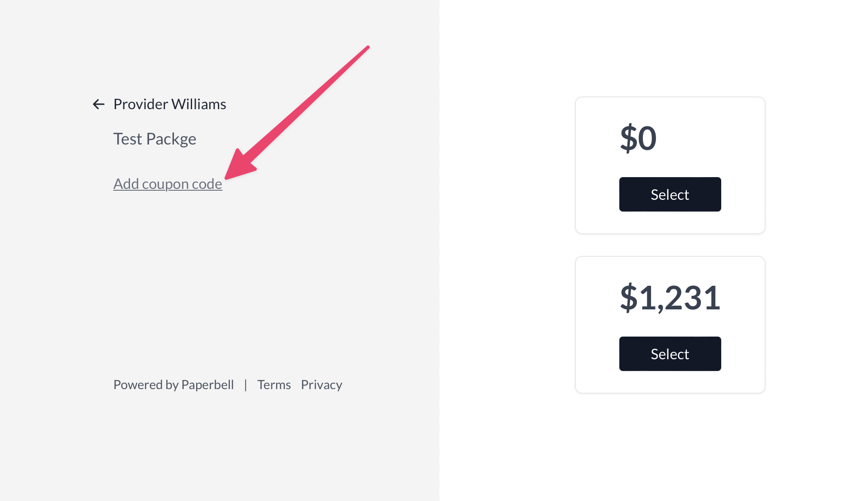
Task: Click the Select button under $1,231
Action: pos(670,353)
